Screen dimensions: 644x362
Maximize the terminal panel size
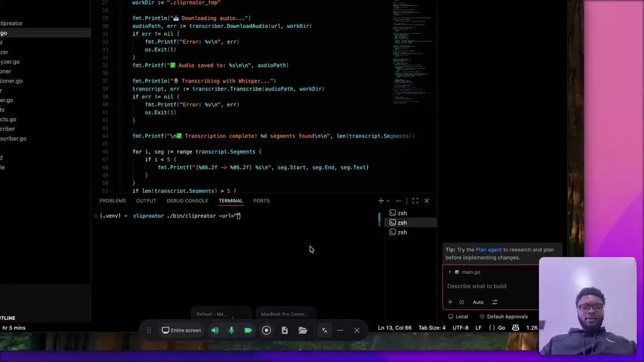(415, 201)
